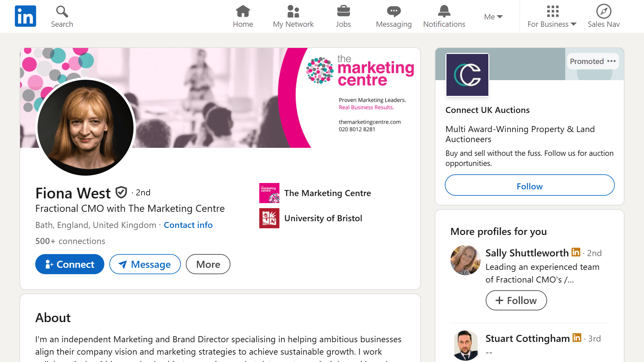
Task: Open LinkedIn home via the logo icon
Action: (25, 16)
